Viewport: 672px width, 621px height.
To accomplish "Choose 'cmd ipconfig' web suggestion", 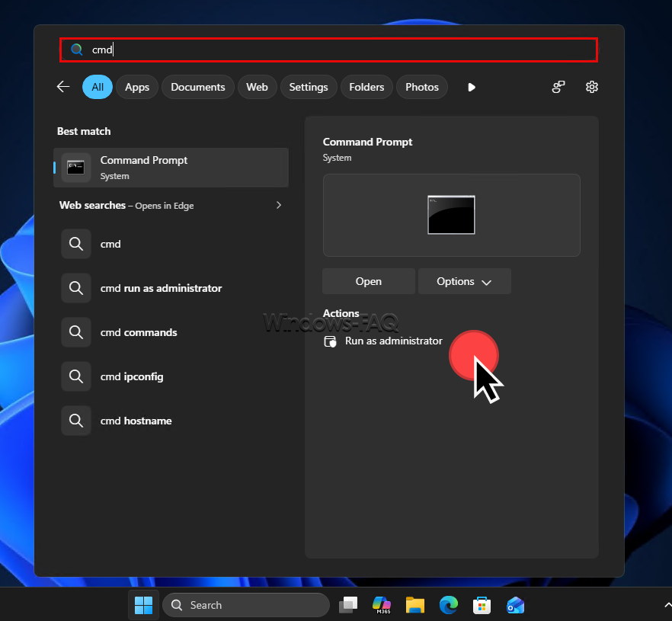I will (171, 376).
